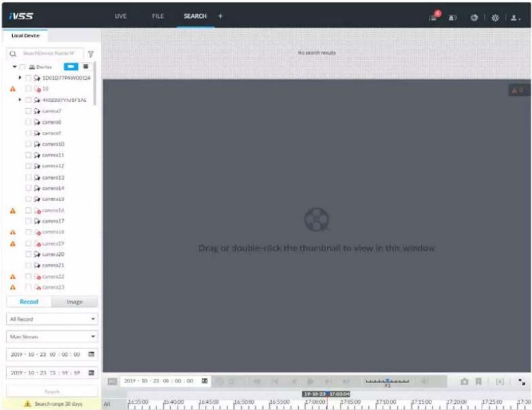The height and width of the screenshot is (410, 532).
Task: Collapse the Device tree root
Action: tap(15, 66)
